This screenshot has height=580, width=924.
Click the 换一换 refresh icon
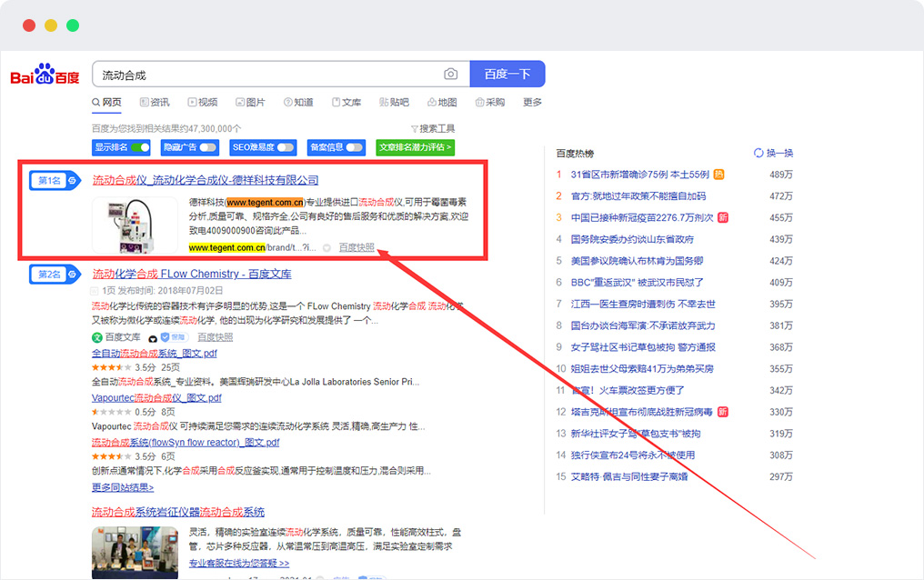pos(758,153)
